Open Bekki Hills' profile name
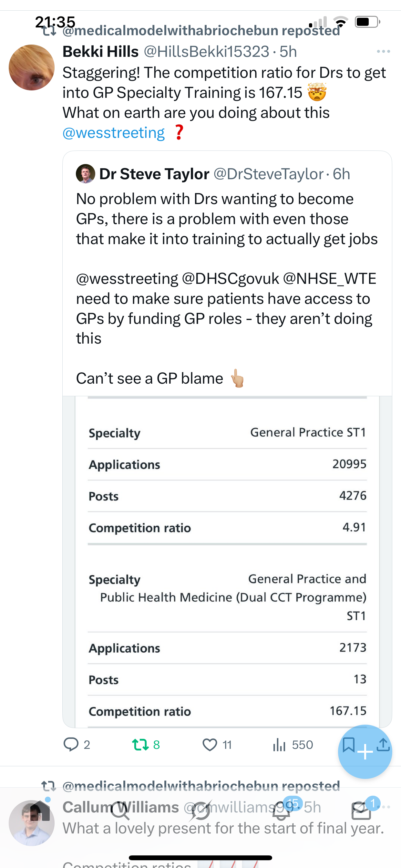Image resolution: width=401 pixels, height=868 pixels. pyautogui.click(x=100, y=52)
